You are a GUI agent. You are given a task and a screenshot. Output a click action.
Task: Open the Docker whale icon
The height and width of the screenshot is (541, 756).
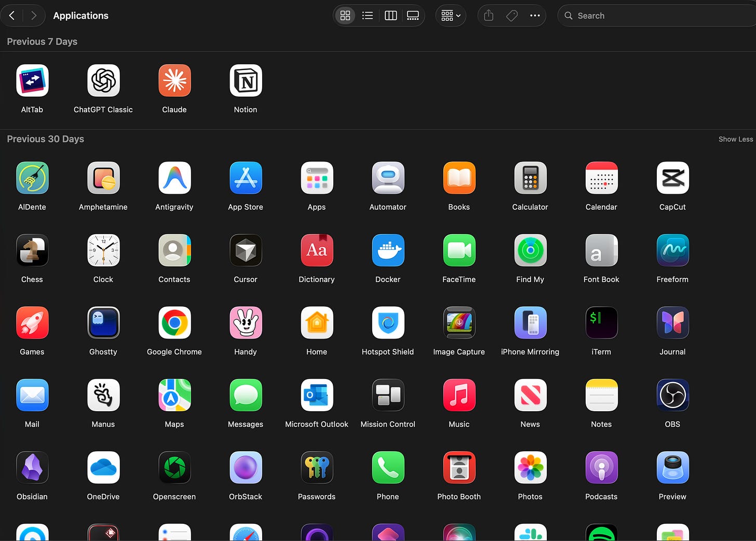388,250
